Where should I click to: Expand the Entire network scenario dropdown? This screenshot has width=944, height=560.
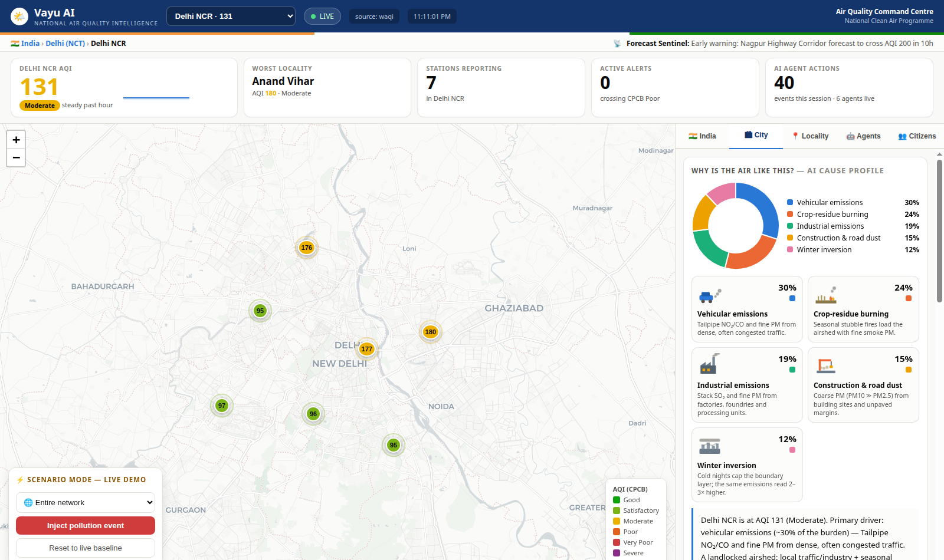tap(86, 503)
